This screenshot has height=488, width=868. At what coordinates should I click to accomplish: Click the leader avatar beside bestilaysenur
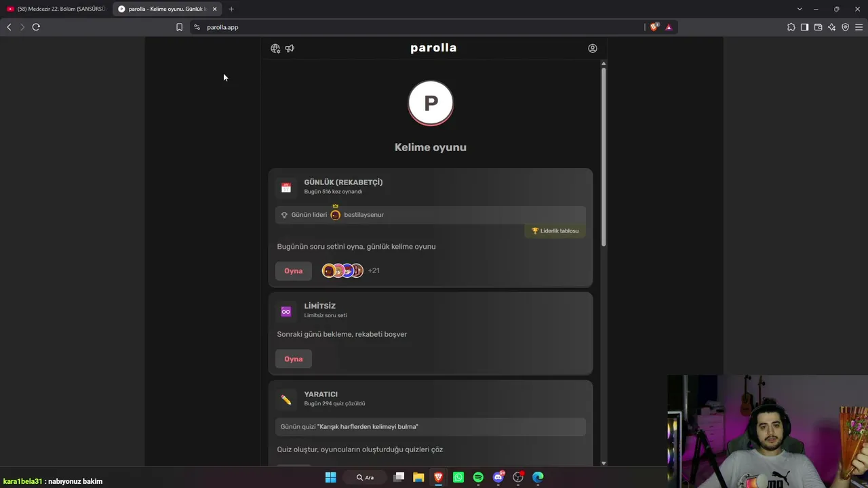click(x=335, y=214)
